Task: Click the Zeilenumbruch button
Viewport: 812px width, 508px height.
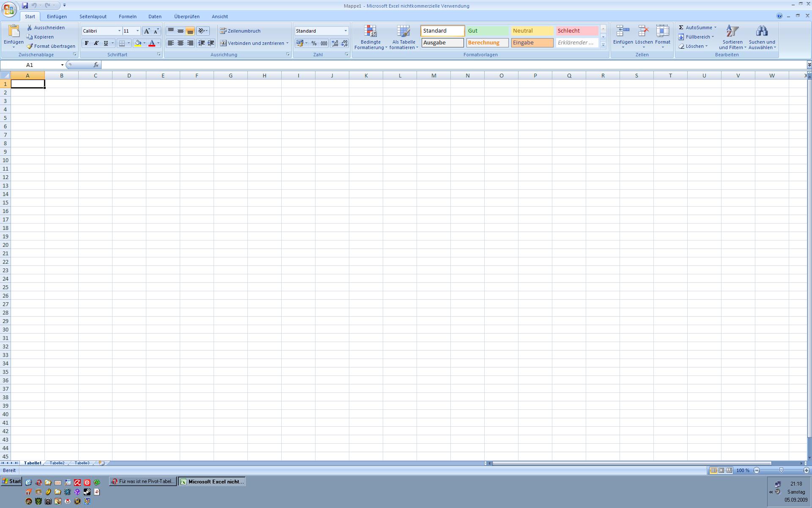Action: click(x=240, y=31)
